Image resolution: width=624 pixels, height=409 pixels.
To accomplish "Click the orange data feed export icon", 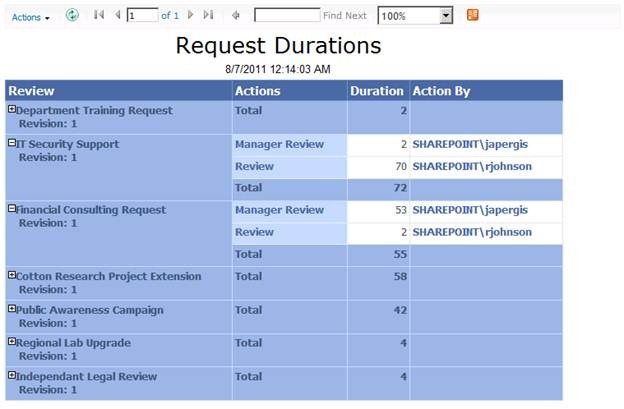I will pos(472,15).
